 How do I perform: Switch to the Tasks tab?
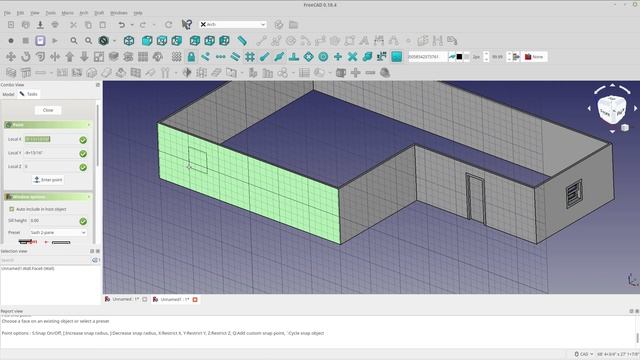[x=29, y=94]
